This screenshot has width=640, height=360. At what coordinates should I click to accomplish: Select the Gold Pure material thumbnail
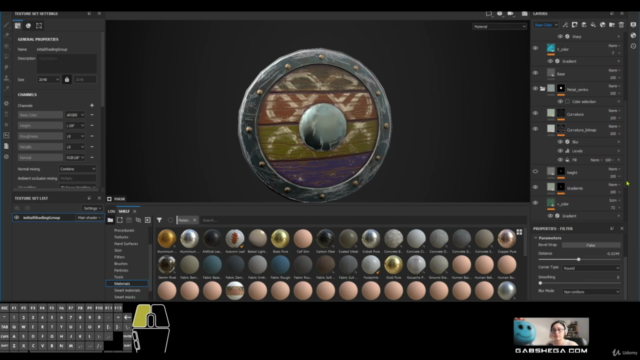tap(393, 264)
